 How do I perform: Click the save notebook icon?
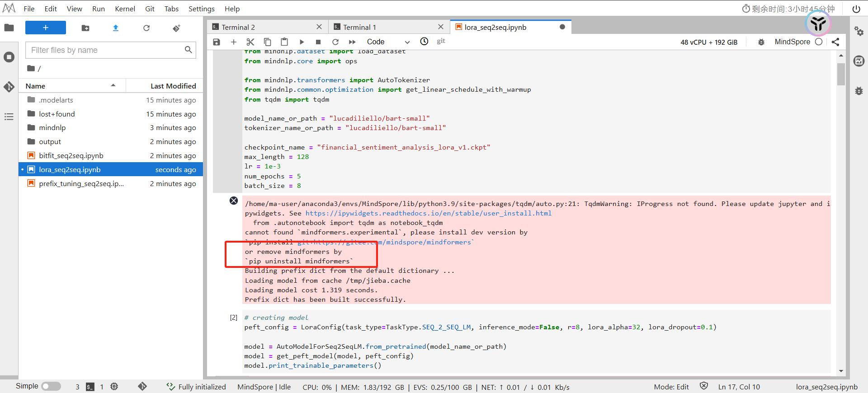[x=217, y=42]
